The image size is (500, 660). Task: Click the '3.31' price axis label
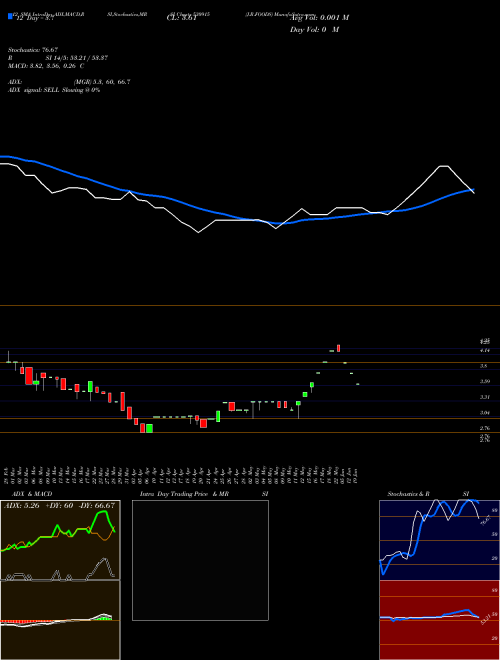(484, 397)
